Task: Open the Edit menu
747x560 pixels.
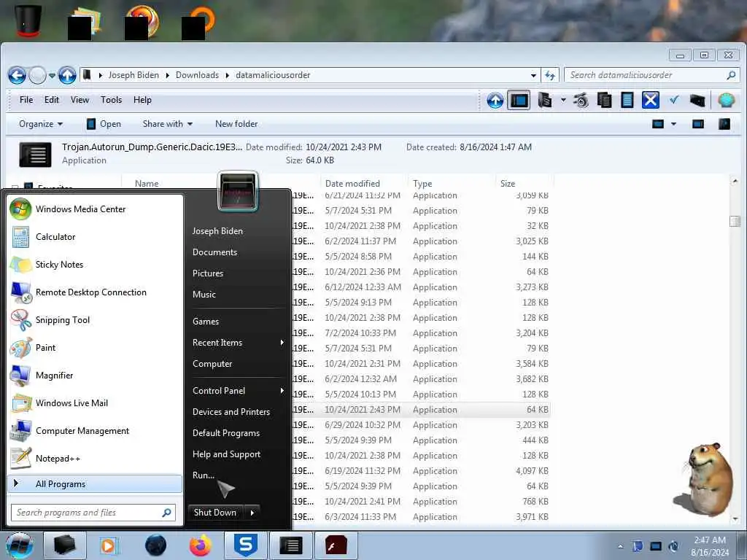Action: coord(52,100)
